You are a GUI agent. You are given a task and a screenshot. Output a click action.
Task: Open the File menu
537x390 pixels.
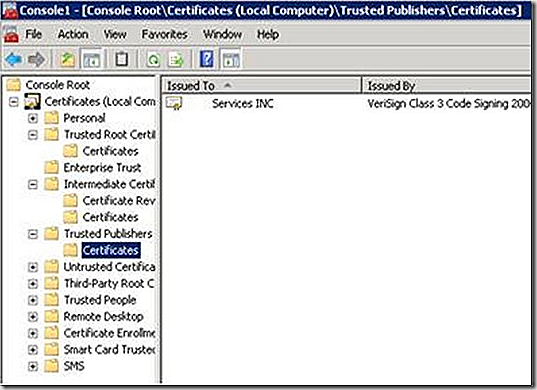pos(34,34)
